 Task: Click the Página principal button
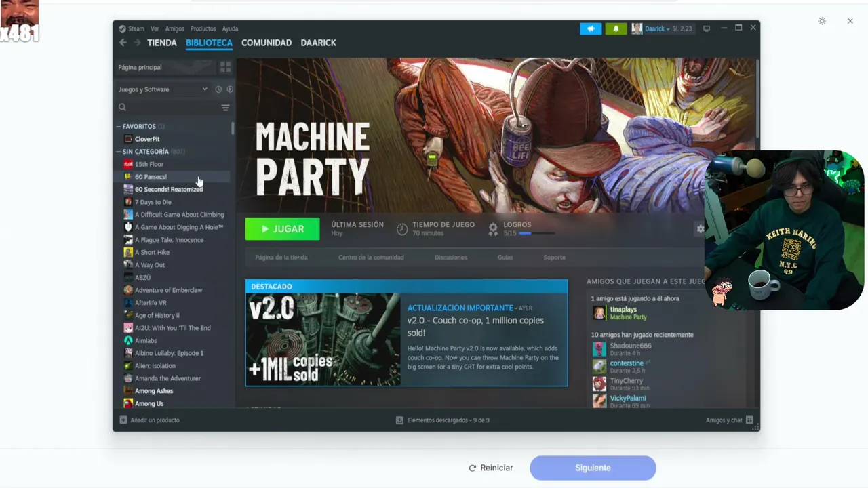click(166, 67)
